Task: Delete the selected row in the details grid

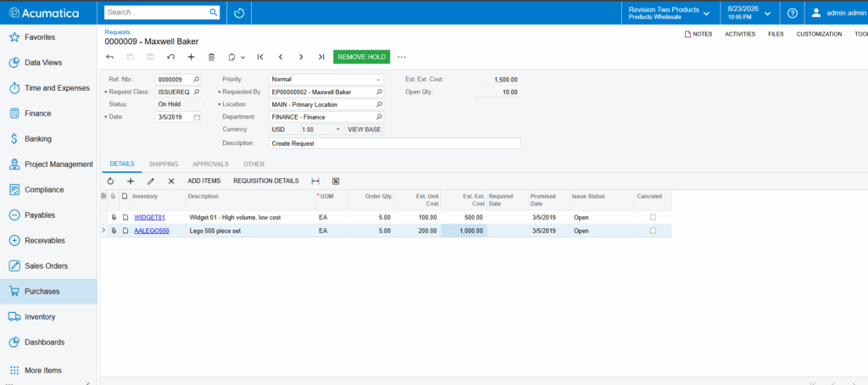Action: point(171,181)
